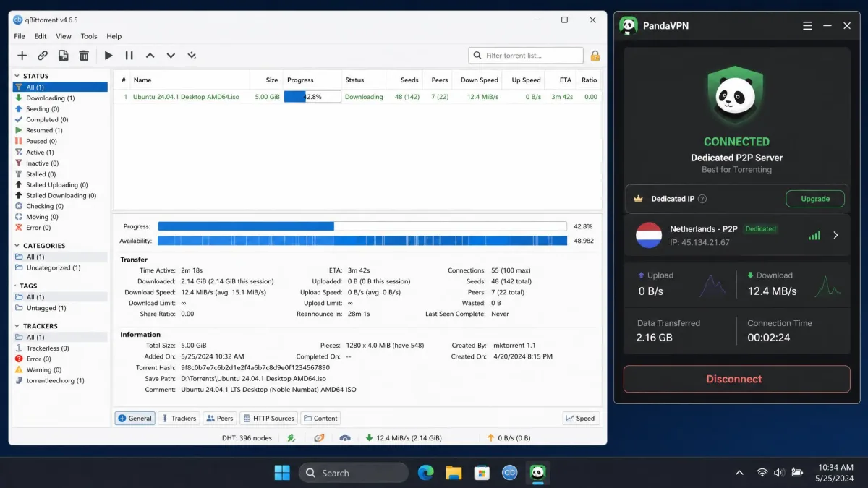868x488 pixels.
Task: Click the Dedicated IP help question mark
Action: click(702, 199)
